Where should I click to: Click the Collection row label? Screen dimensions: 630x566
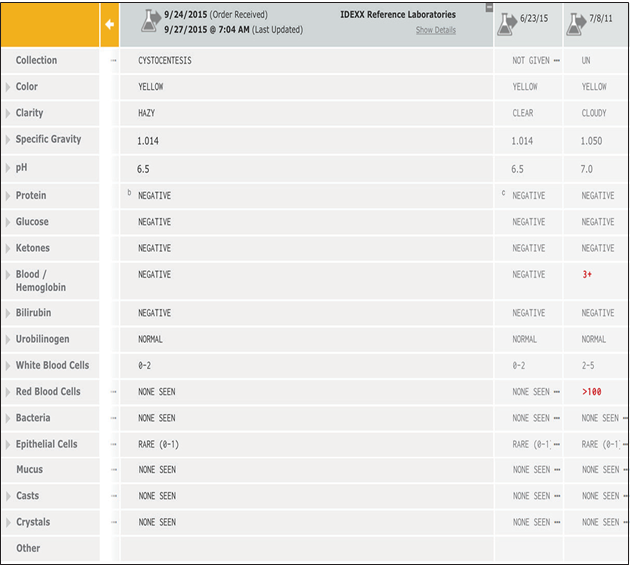coord(36,60)
